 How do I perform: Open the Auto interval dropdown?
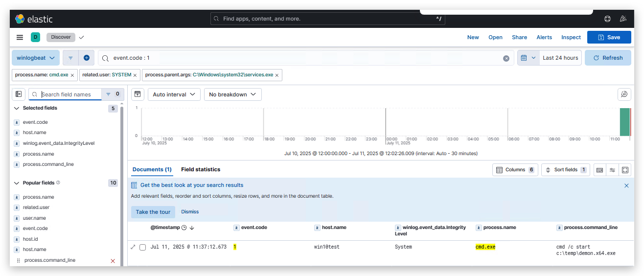coord(174,94)
